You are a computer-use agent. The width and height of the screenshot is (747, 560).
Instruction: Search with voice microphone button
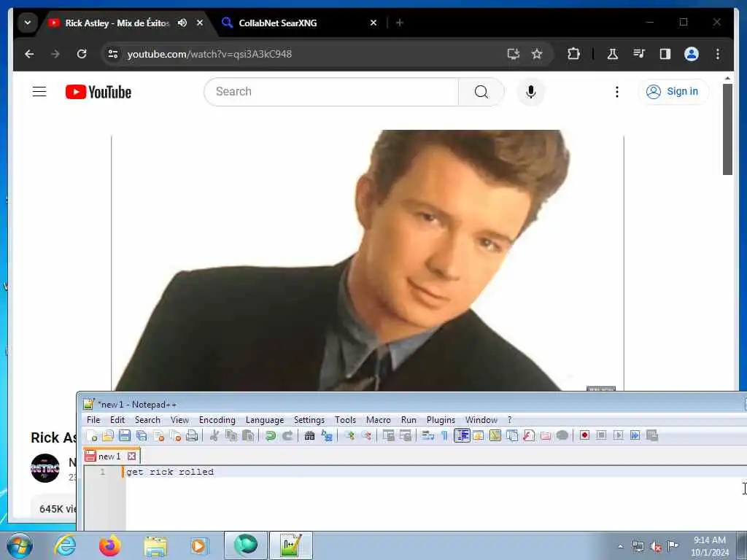[x=531, y=91]
